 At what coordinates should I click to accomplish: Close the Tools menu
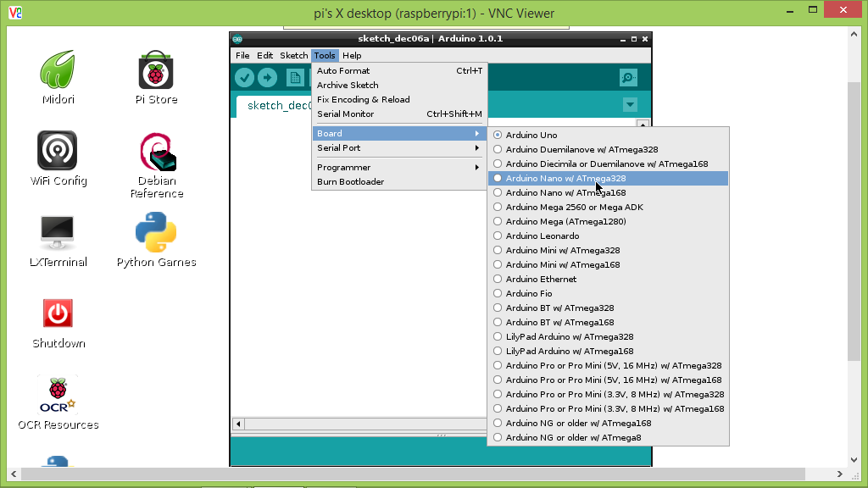point(325,55)
